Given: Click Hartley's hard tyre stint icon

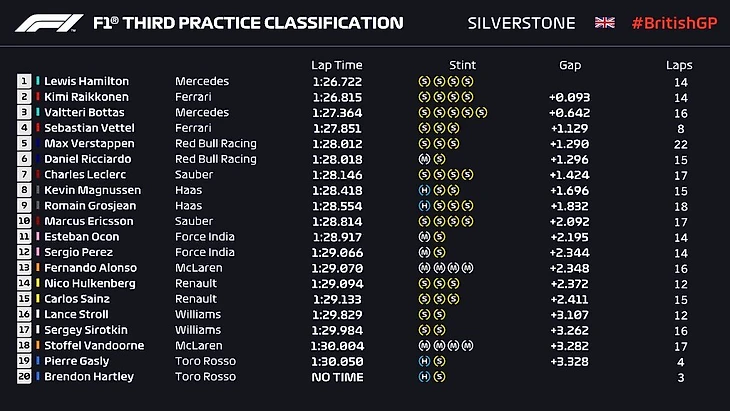Looking at the screenshot, I should point(424,377).
